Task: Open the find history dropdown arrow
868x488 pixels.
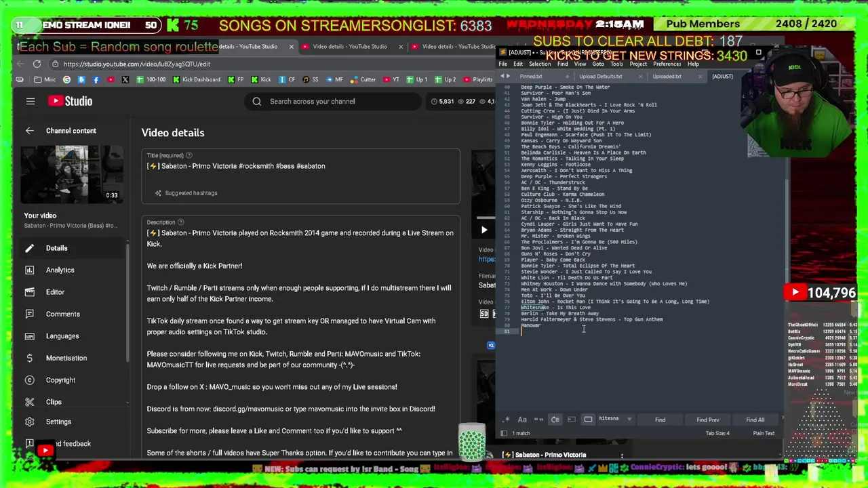Action: (x=629, y=420)
